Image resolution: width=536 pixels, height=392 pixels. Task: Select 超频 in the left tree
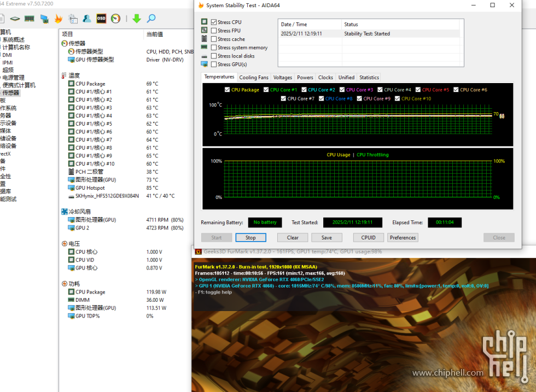coord(8,70)
